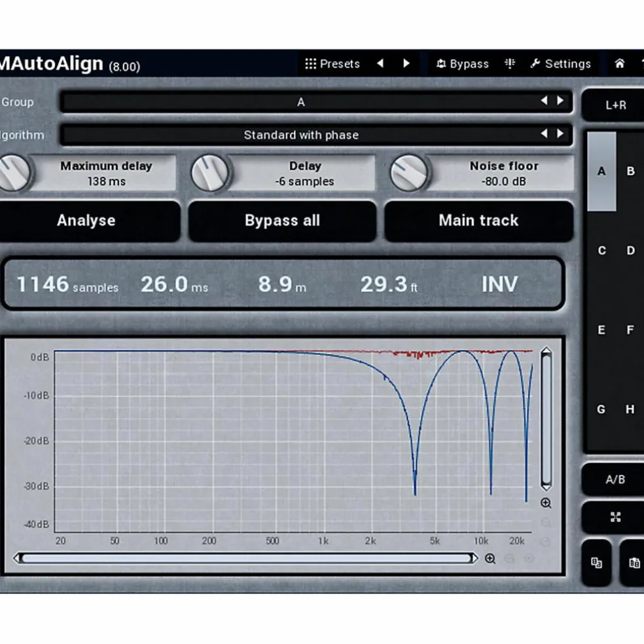644x644 pixels.
Task: Toggle the Main track button
Action: click(x=479, y=221)
